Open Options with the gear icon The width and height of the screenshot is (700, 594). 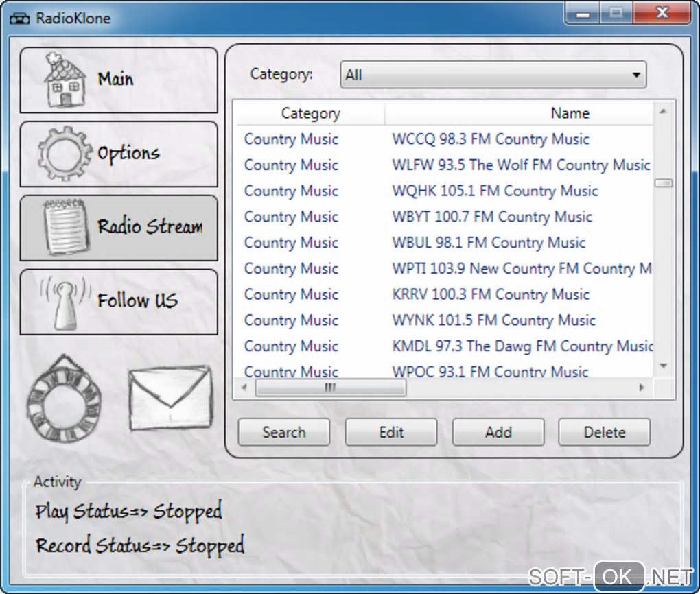point(119,154)
